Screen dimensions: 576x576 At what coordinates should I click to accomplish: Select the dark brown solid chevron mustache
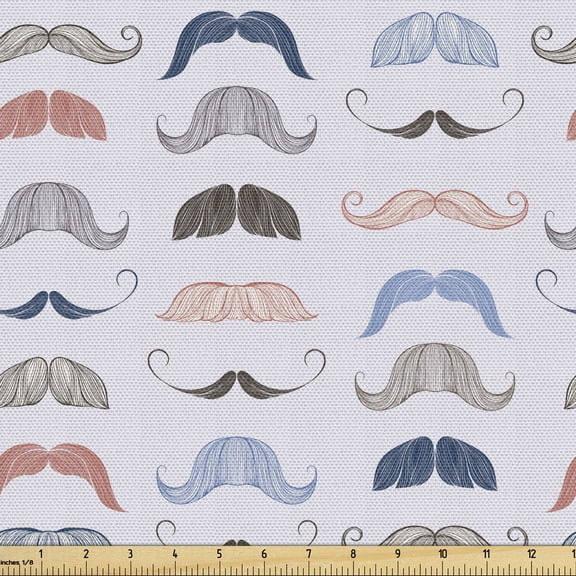(x=237, y=212)
